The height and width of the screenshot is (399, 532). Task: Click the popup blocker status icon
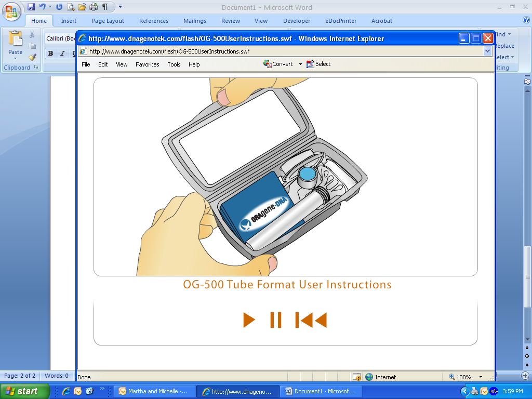tap(356, 377)
